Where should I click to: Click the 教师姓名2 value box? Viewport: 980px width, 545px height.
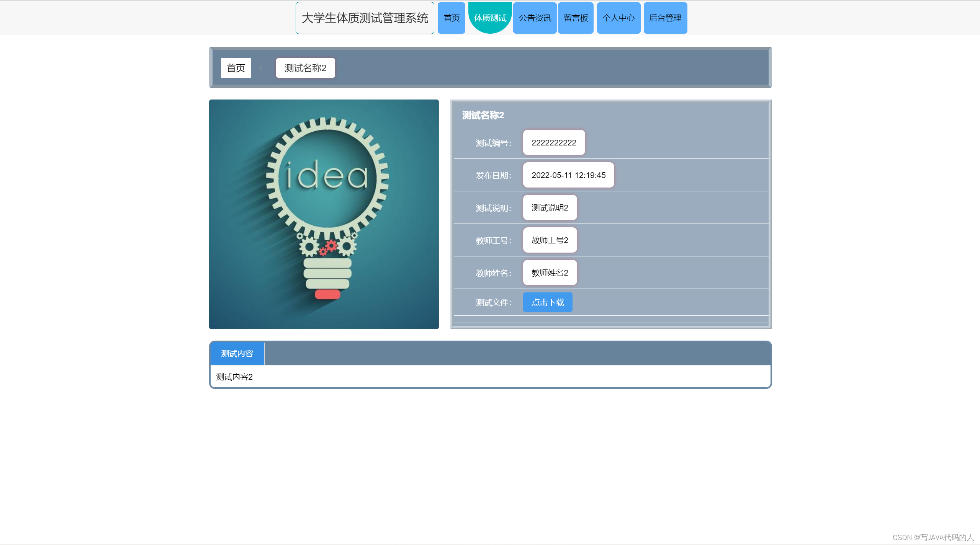(550, 272)
